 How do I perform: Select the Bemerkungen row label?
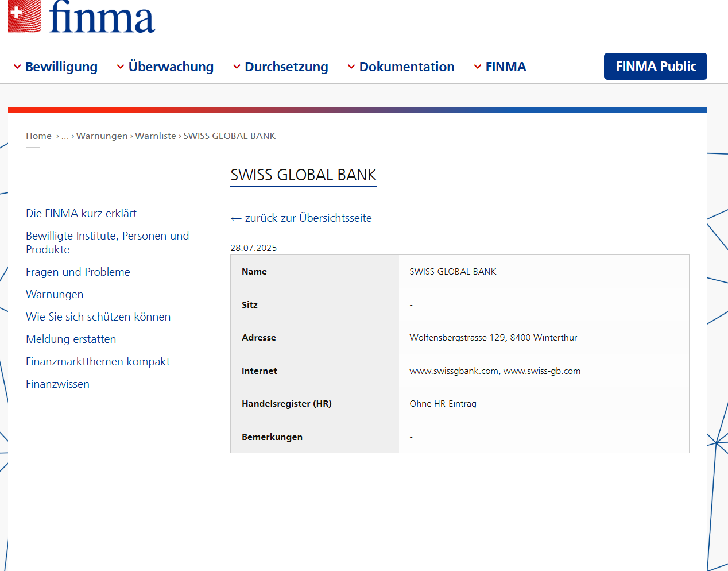tap(272, 437)
